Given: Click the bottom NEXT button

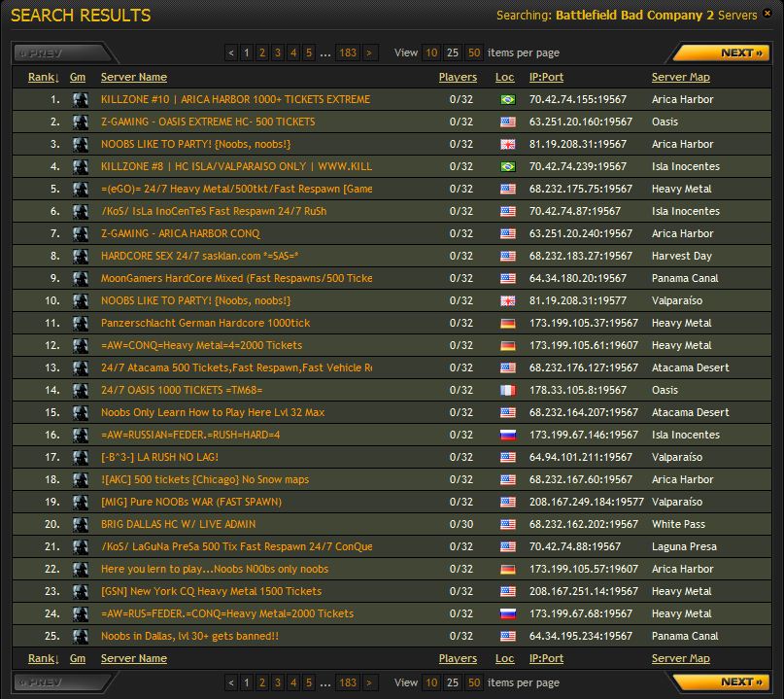Looking at the screenshot, I should (721, 682).
